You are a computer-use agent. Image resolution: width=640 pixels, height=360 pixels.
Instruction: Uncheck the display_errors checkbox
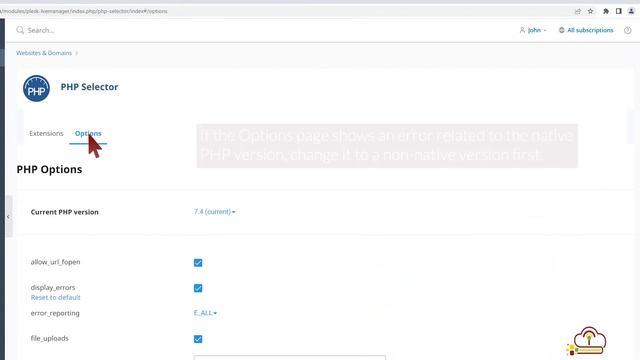coord(198,288)
